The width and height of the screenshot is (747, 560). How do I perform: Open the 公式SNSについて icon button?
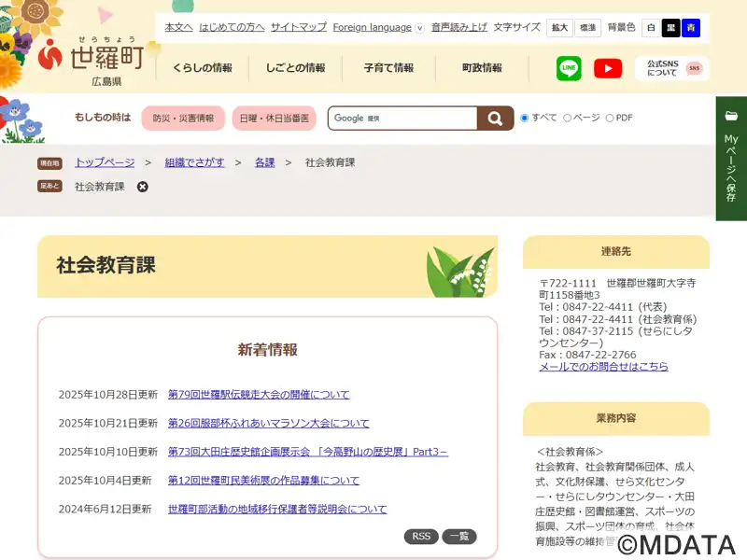(x=672, y=68)
